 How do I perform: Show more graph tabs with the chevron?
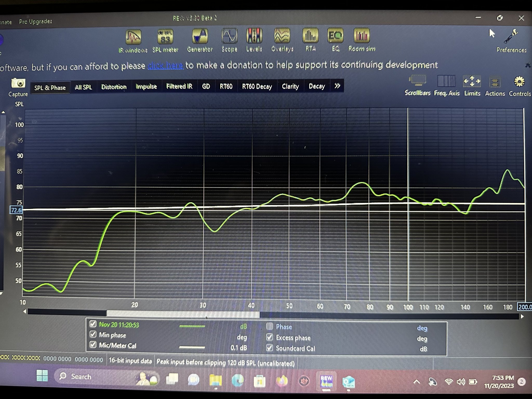coord(337,86)
